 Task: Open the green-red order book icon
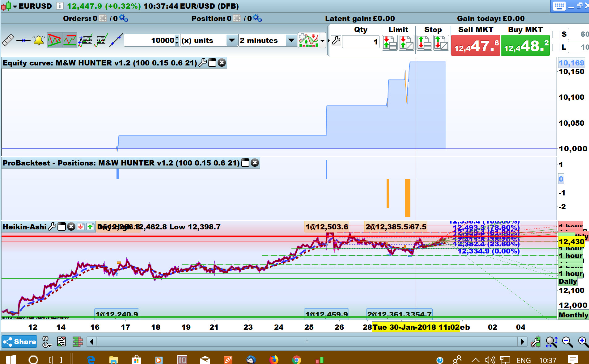point(78,341)
